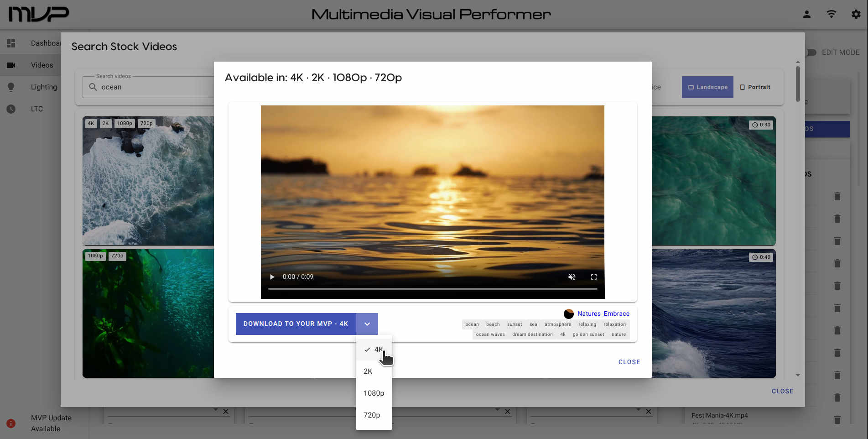Delete FestiMania-4K.mp4 using its trash icon
This screenshot has width=868, height=439.
837,419
